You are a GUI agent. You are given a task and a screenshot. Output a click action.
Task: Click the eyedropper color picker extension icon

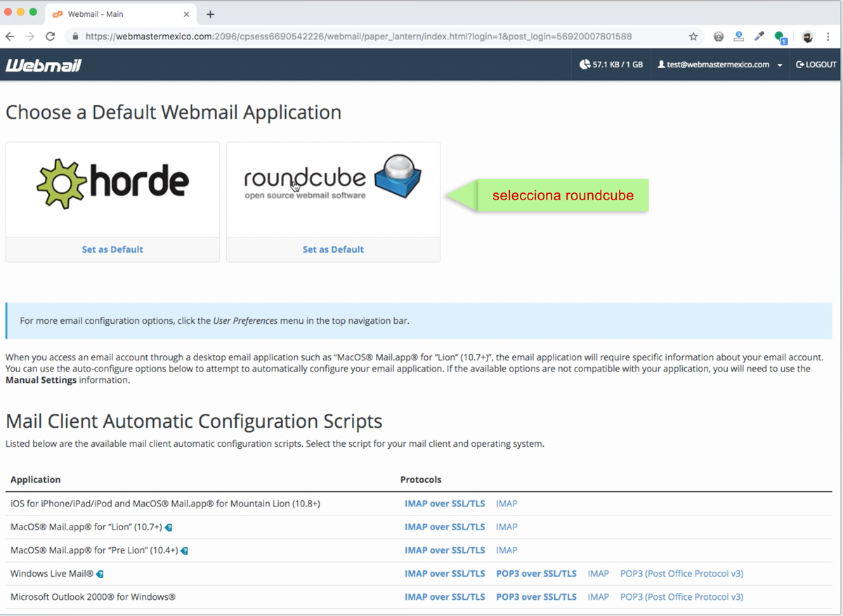click(x=759, y=37)
